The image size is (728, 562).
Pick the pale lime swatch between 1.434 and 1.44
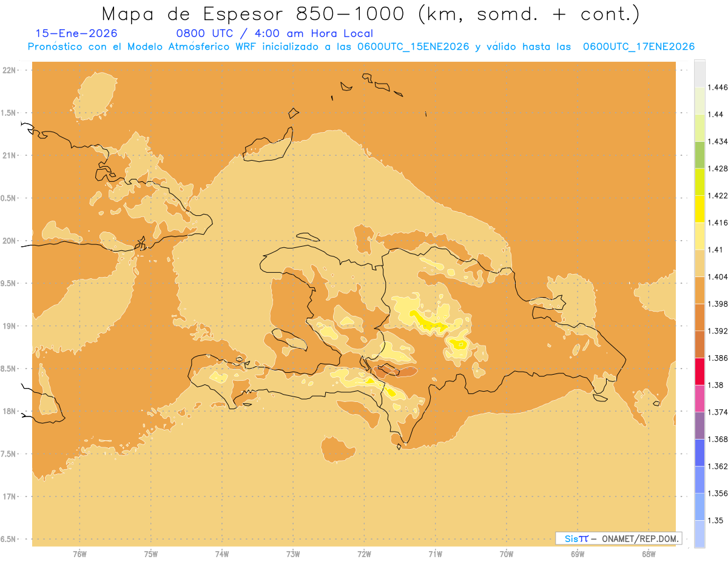point(699,127)
